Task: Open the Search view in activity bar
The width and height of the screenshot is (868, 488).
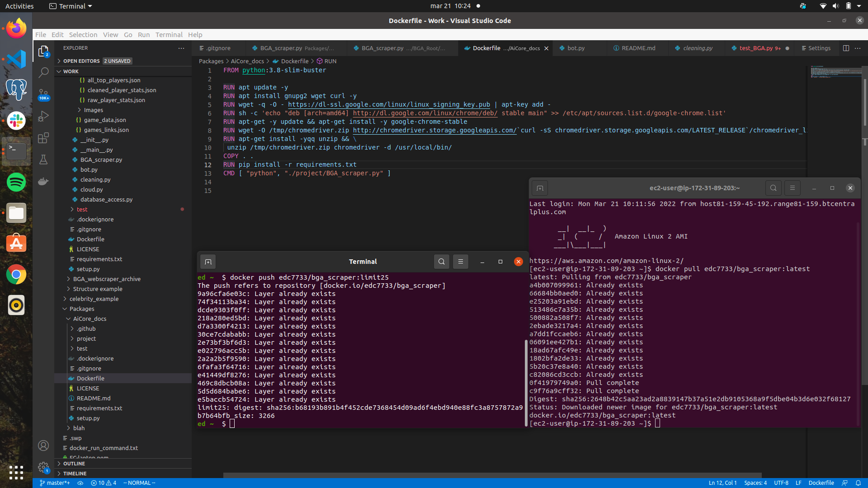Action: click(x=43, y=72)
